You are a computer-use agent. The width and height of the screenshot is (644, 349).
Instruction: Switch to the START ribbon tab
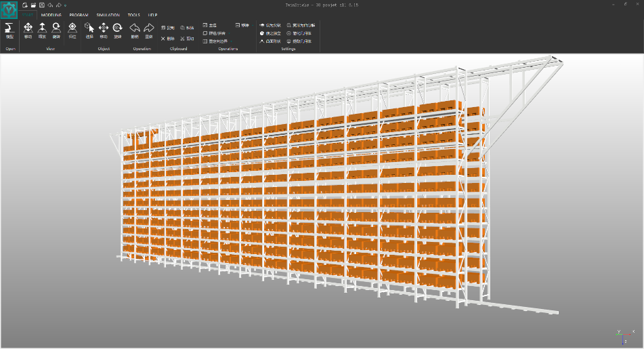(x=28, y=15)
